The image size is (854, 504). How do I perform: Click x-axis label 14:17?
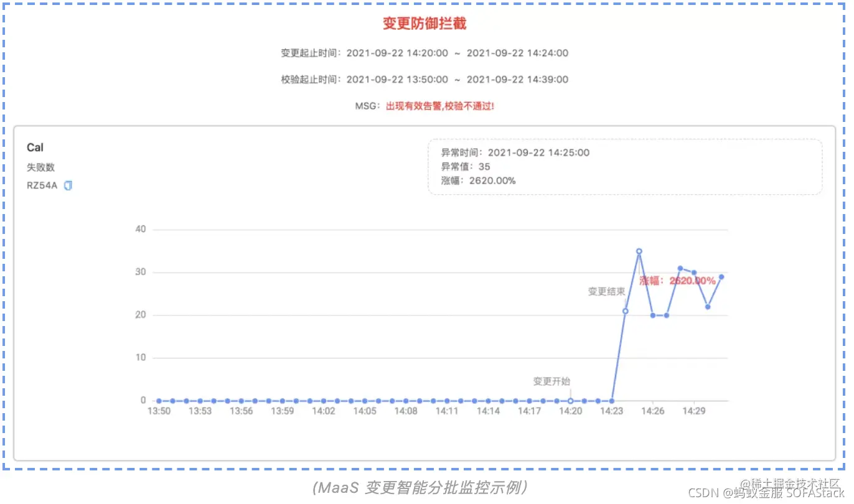[x=529, y=411]
